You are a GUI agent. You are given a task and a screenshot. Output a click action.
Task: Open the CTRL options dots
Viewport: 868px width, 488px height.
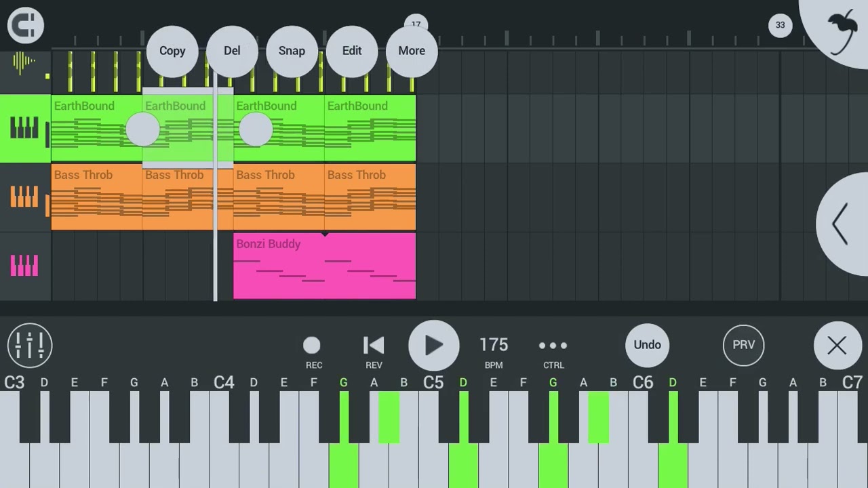point(553,351)
